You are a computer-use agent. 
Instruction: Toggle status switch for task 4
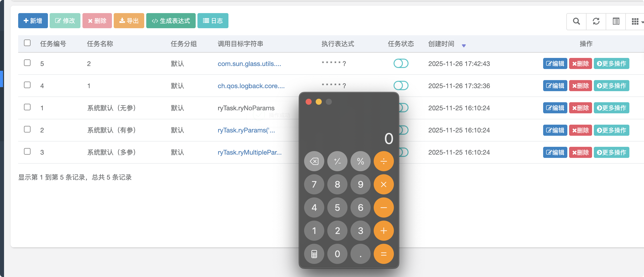click(x=401, y=86)
